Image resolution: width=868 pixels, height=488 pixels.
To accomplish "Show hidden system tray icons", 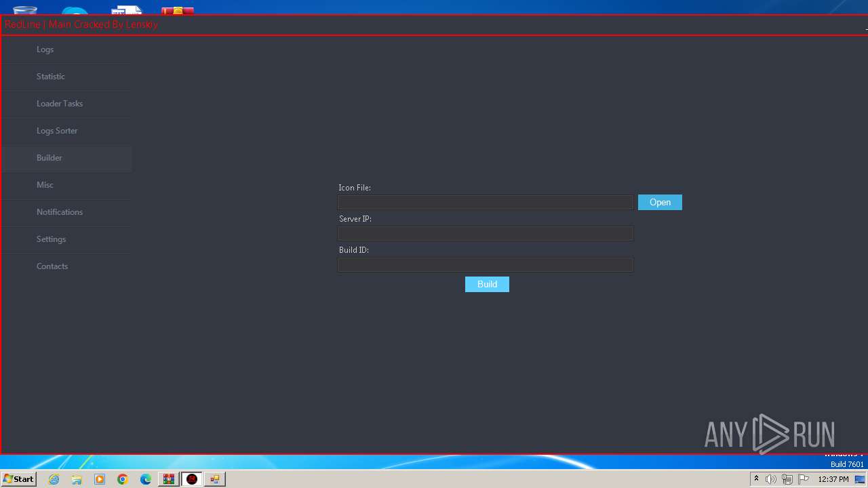I will pos(757,479).
